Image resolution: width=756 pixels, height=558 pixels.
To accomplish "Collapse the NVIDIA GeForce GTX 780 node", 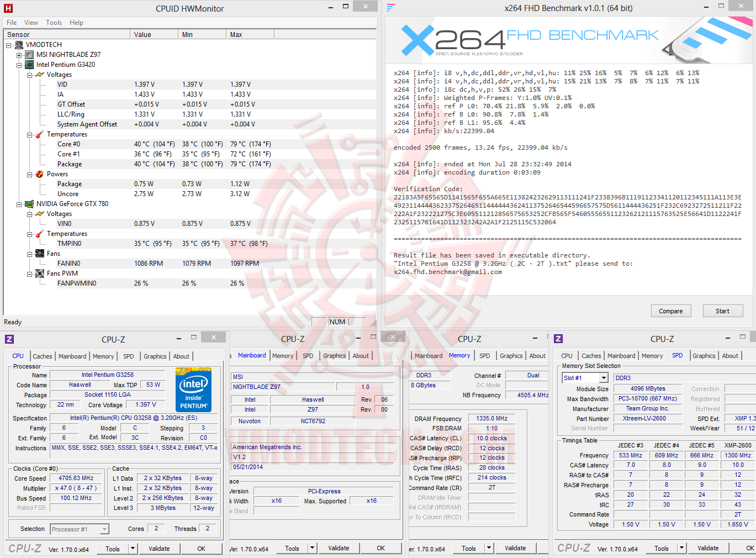I will 19,204.
